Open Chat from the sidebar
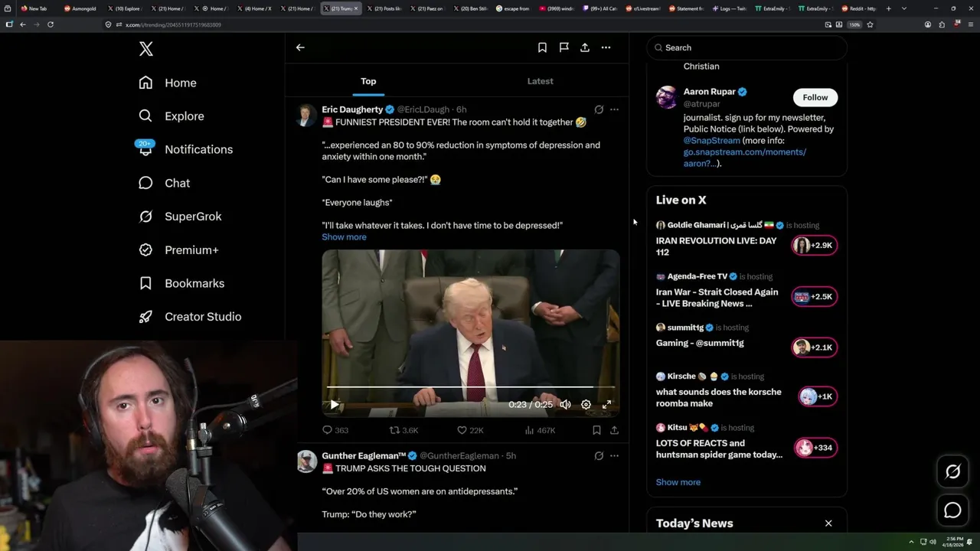Viewport: 980px width, 551px height. pos(164,183)
